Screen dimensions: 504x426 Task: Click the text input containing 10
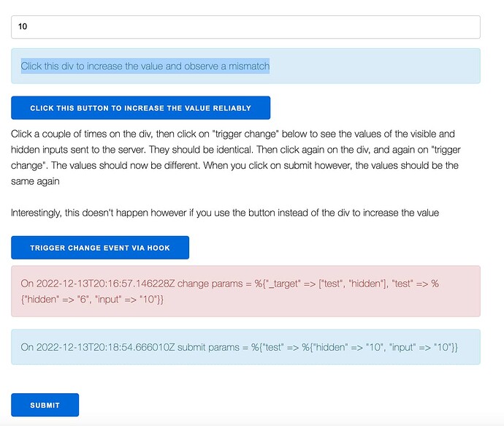(x=245, y=27)
